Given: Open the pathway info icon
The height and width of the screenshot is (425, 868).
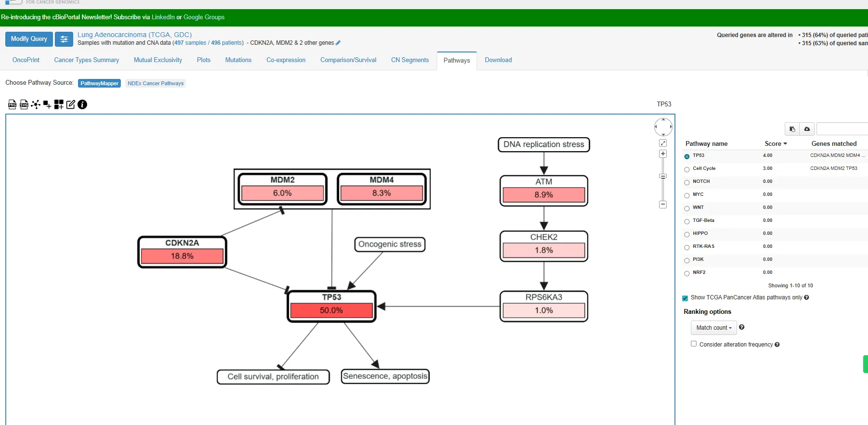Looking at the screenshot, I should click(82, 104).
